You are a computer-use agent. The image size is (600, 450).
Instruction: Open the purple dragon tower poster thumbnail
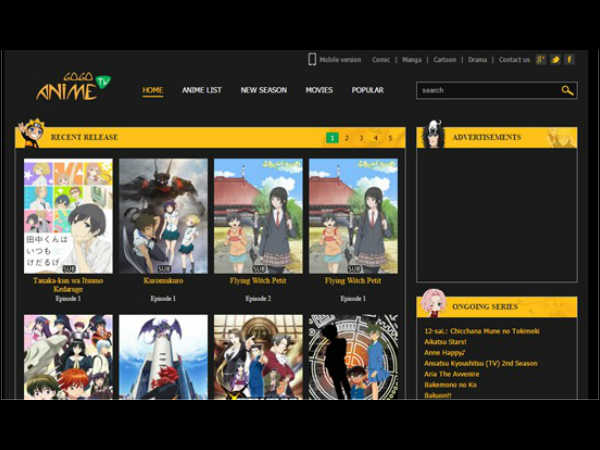(x=163, y=357)
